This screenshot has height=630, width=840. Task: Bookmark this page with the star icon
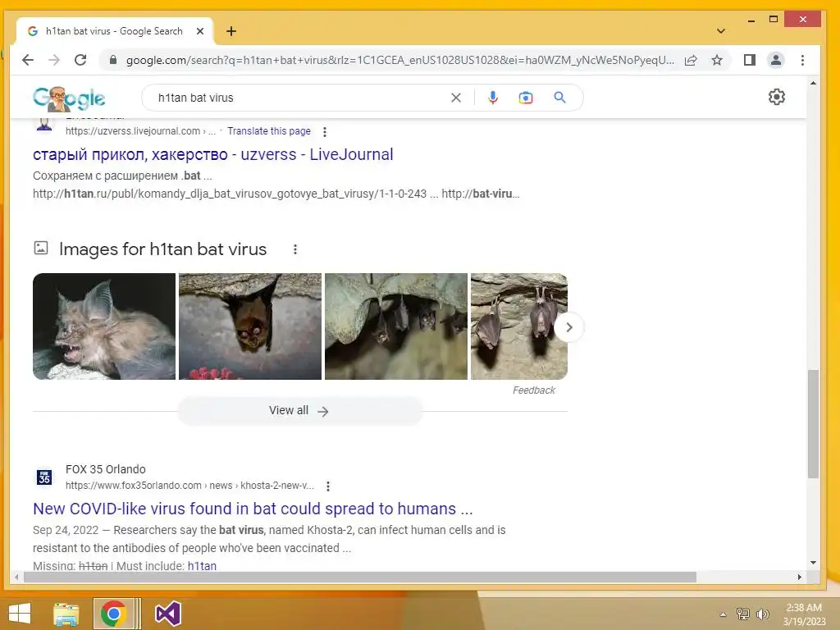pos(717,60)
